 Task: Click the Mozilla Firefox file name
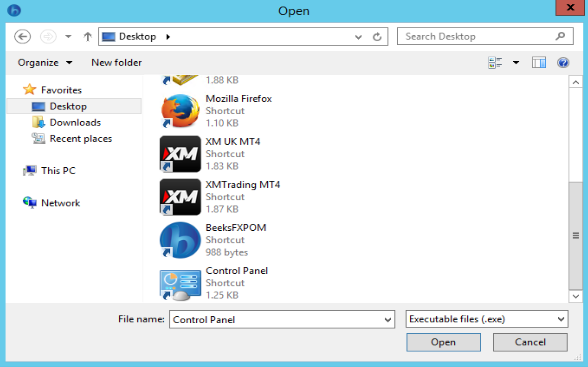[x=238, y=99]
